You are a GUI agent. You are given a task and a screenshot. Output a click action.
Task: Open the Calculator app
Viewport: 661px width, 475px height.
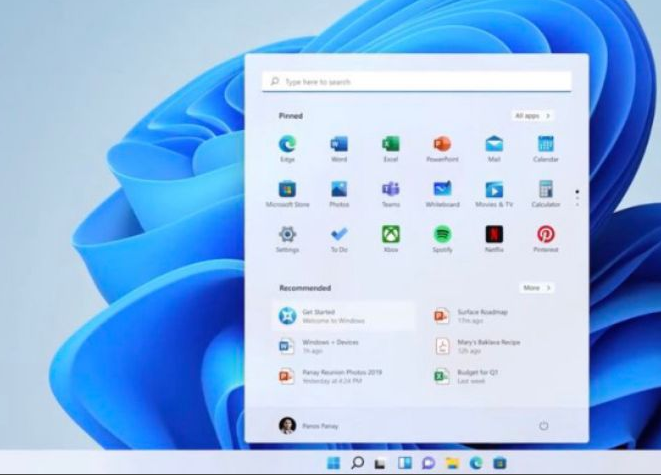pyautogui.click(x=546, y=190)
